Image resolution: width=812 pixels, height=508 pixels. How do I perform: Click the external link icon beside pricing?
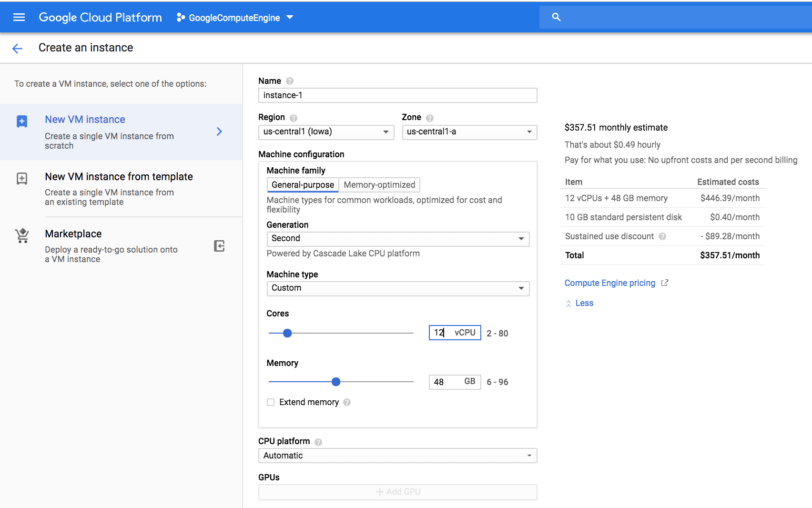point(665,283)
